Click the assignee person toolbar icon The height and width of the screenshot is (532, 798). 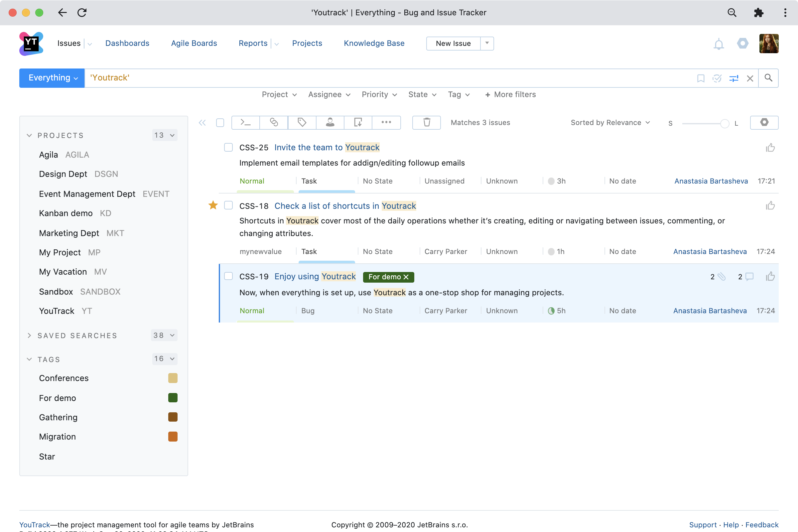click(x=330, y=122)
